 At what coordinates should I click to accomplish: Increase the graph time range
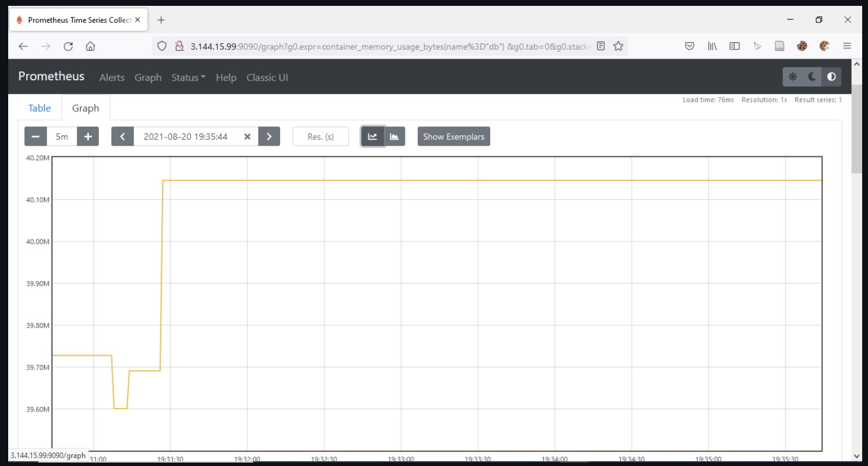pyautogui.click(x=88, y=136)
